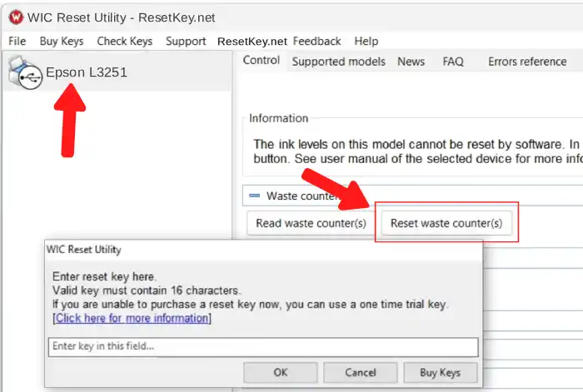Open the Help menu
Viewport: 583px width, 392px height.
point(366,41)
